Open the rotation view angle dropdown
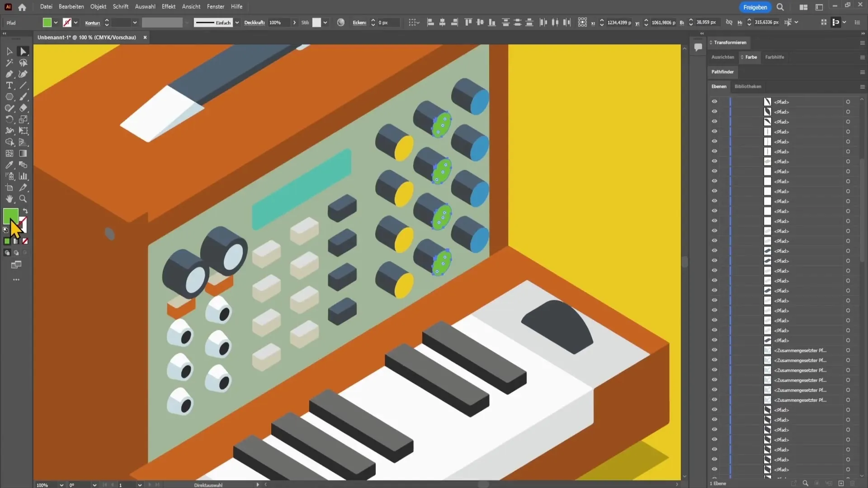868x488 pixels. pyautogui.click(x=94, y=485)
